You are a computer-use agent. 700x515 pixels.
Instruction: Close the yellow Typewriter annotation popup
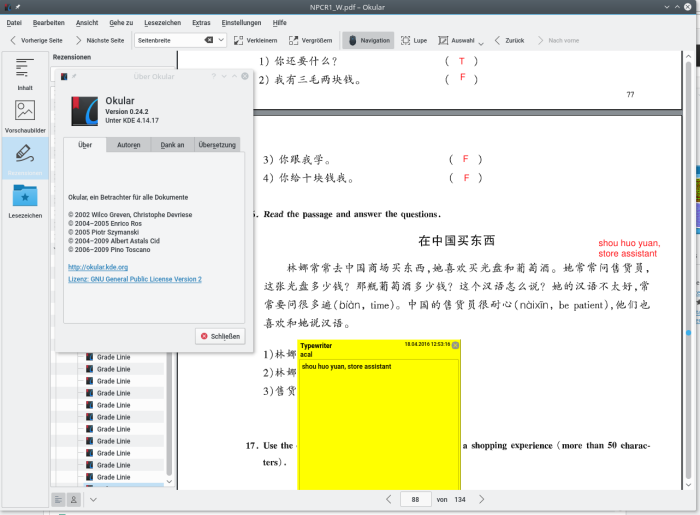(x=455, y=345)
